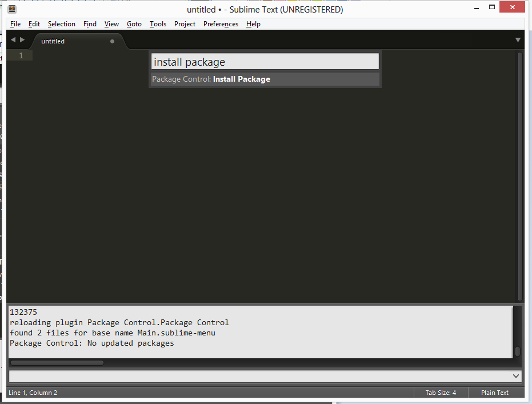This screenshot has height=404, width=532.
Task: Maximize the Sublime Text window
Action: (x=491, y=7)
